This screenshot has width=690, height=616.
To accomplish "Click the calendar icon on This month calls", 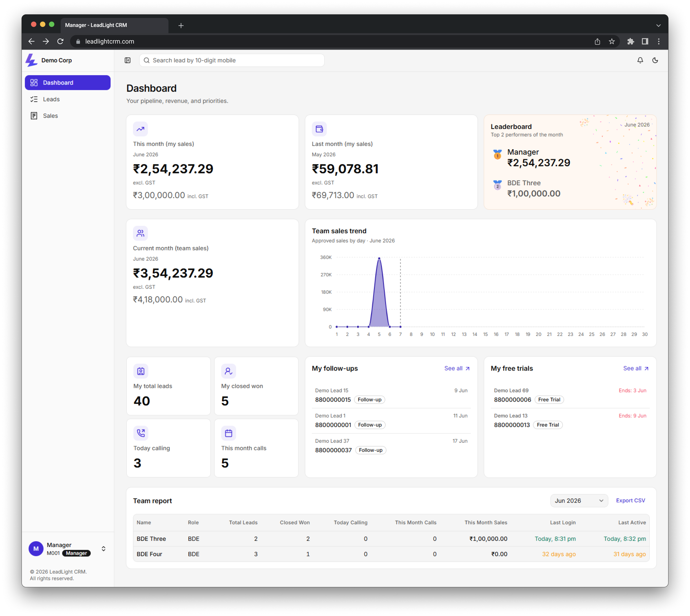I will point(228,433).
